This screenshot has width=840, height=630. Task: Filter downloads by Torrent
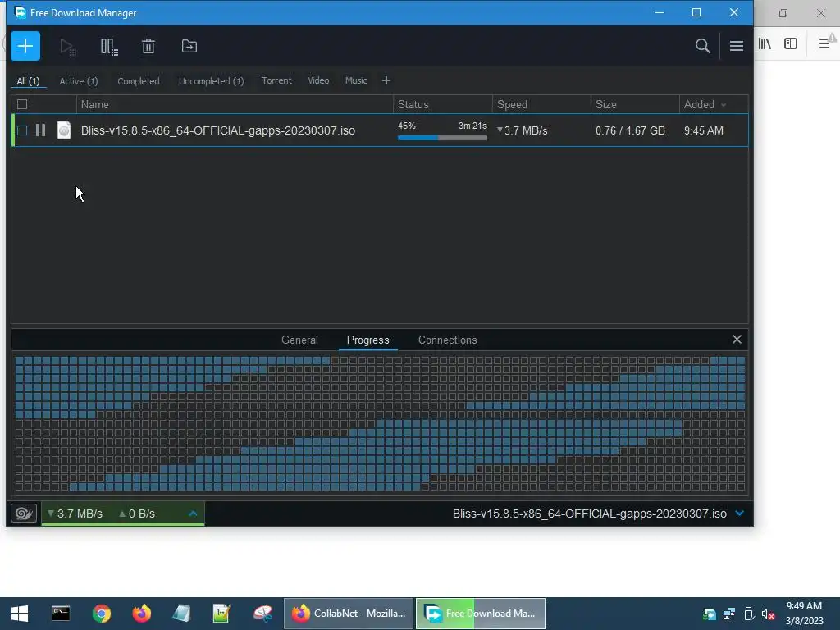point(276,80)
